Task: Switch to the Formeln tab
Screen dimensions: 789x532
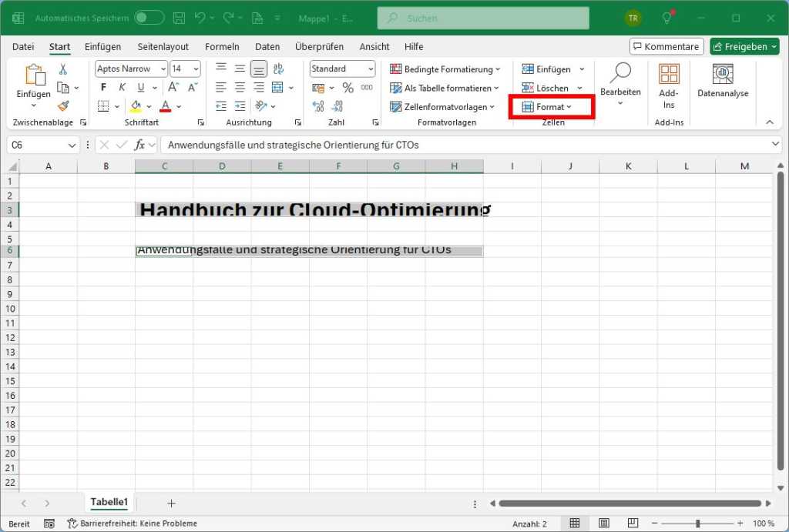Action: click(x=222, y=47)
